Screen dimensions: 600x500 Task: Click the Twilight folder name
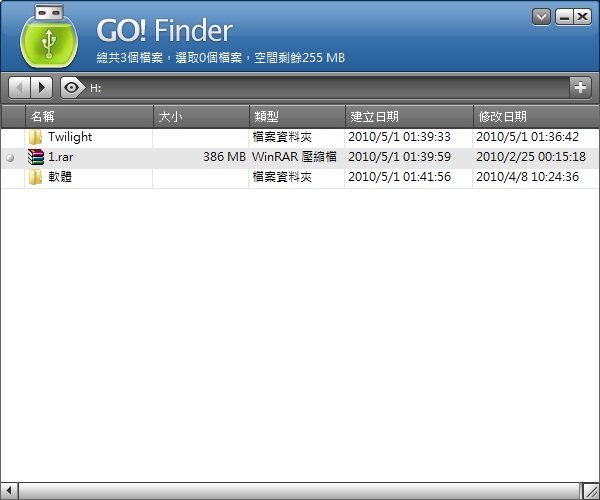click(70, 137)
